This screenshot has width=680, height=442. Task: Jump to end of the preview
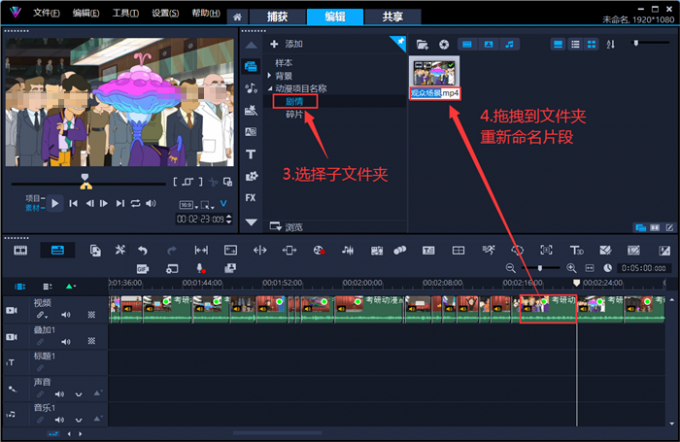coord(120,203)
